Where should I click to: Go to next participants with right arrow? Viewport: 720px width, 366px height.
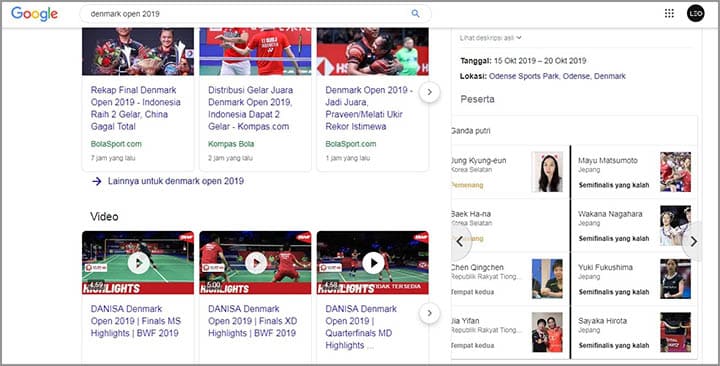click(693, 242)
